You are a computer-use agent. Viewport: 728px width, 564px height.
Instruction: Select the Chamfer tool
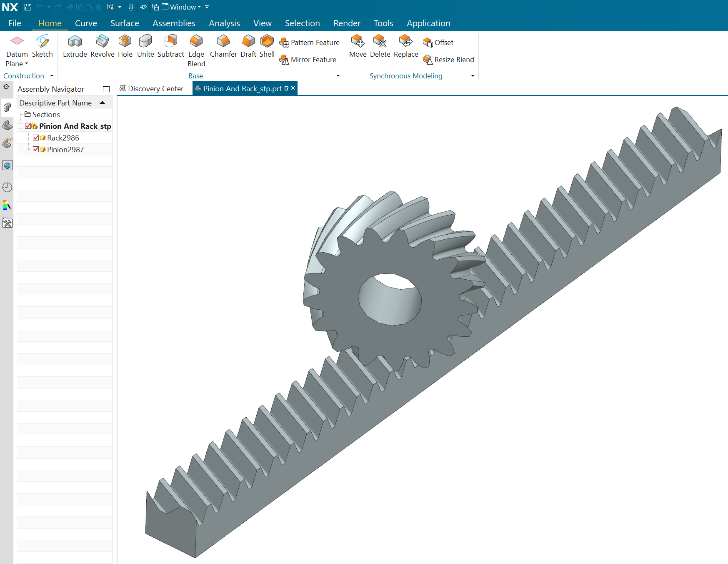(223, 46)
